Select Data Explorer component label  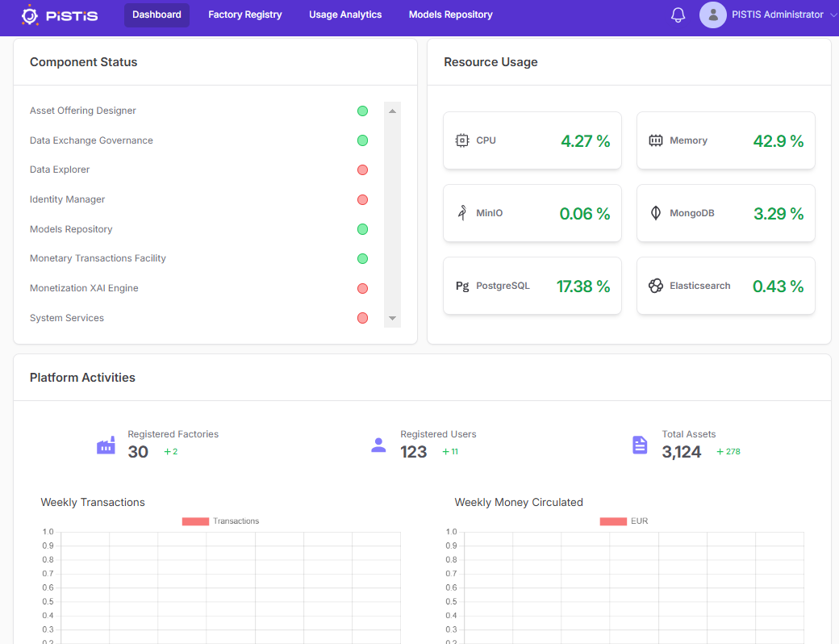(x=60, y=169)
